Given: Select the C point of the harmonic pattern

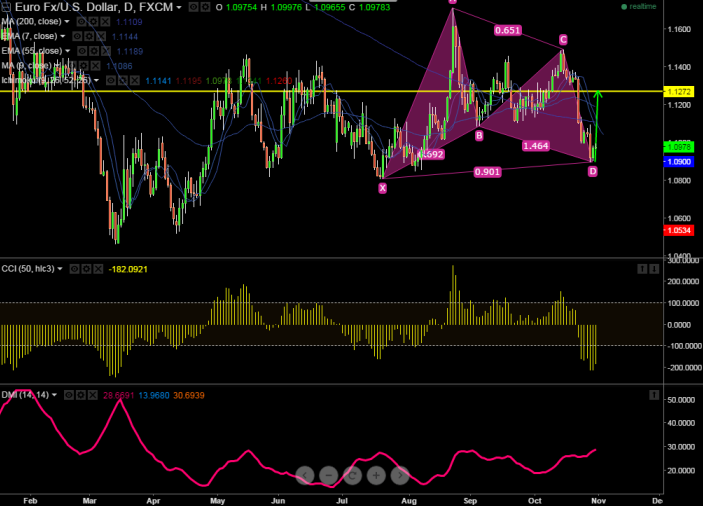Looking at the screenshot, I should (563, 40).
